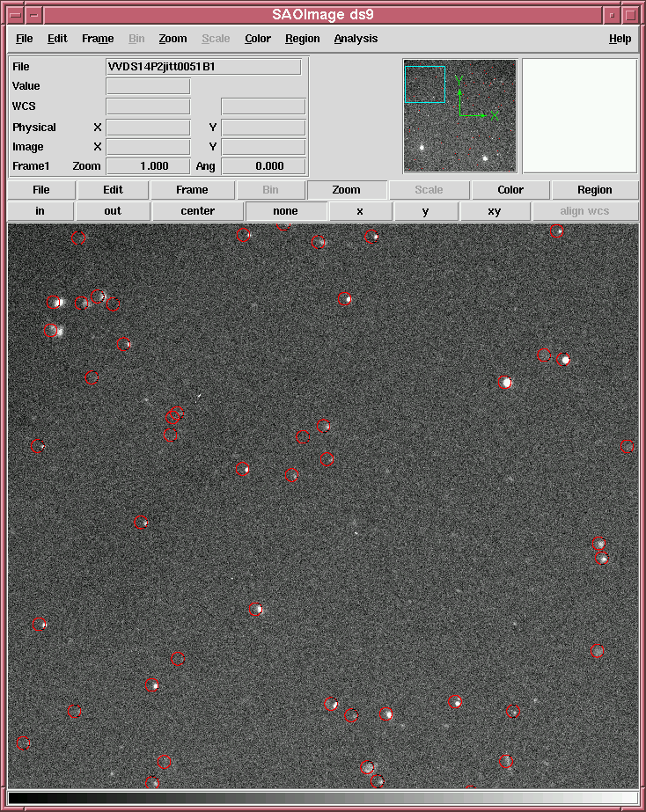Click the grayscale colorbar at the bottom
The image size is (646, 812).
323,798
